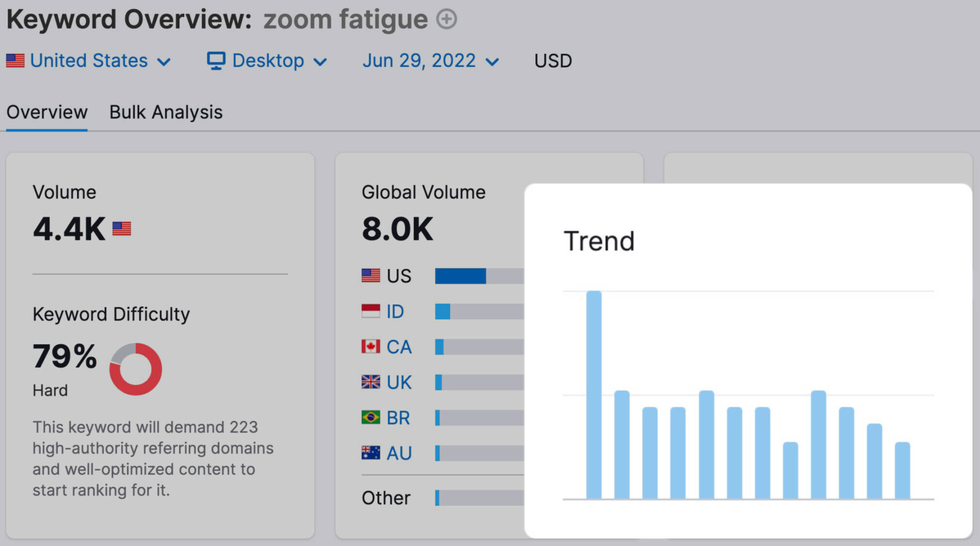
Task: Open the BR country link
Action: coord(398,418)
